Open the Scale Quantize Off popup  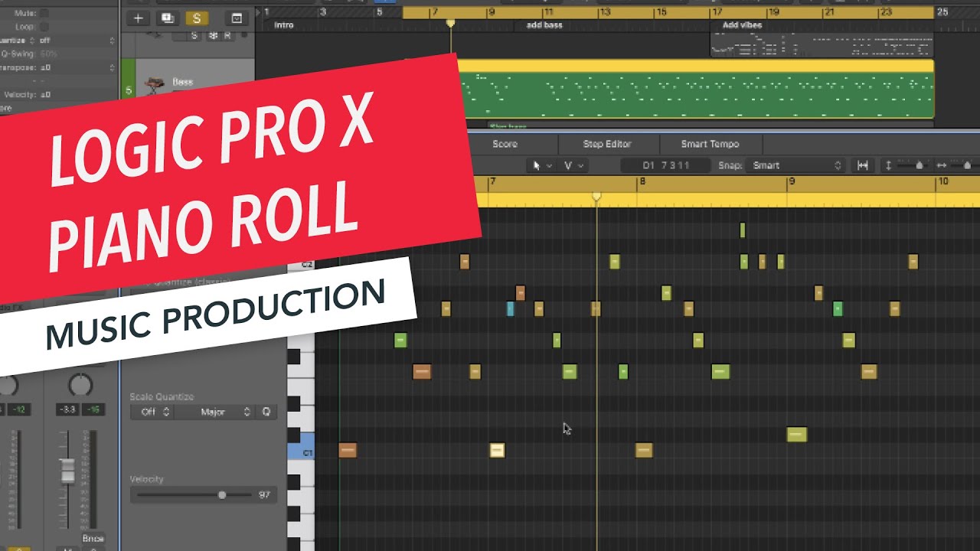(152, 412)
